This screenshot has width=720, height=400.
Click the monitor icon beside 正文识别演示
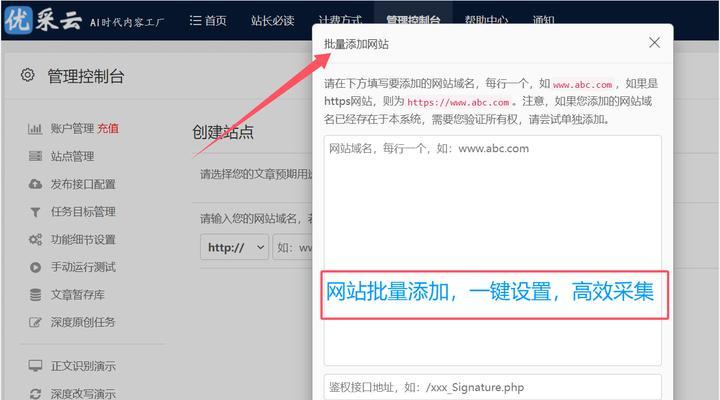click(x=35, y=366)
